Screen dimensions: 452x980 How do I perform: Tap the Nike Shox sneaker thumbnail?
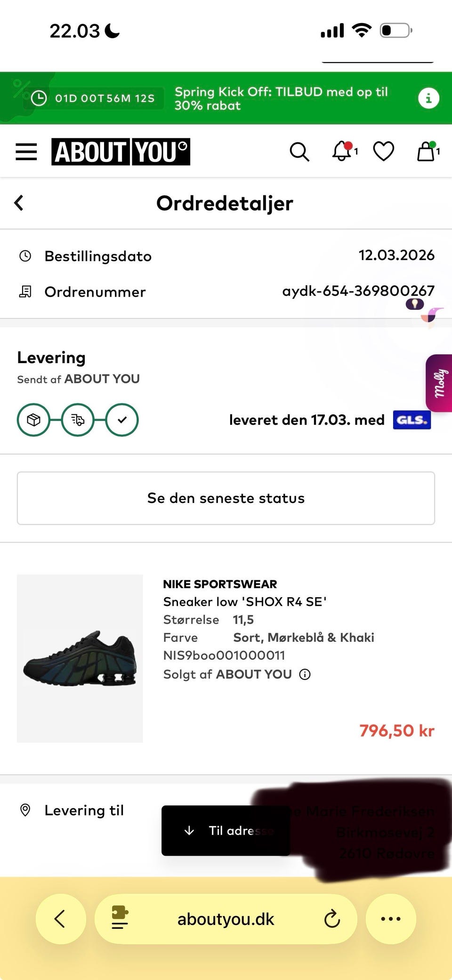80,658
